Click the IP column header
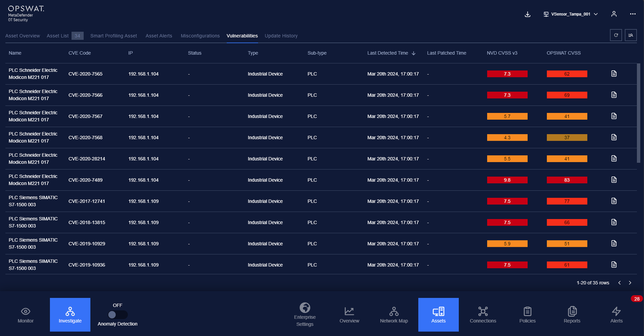 point(130,53)
